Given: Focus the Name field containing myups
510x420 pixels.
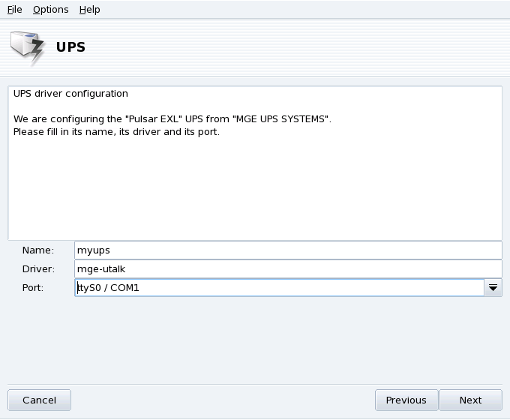Looking at the screenshot, I should (287, 250).
